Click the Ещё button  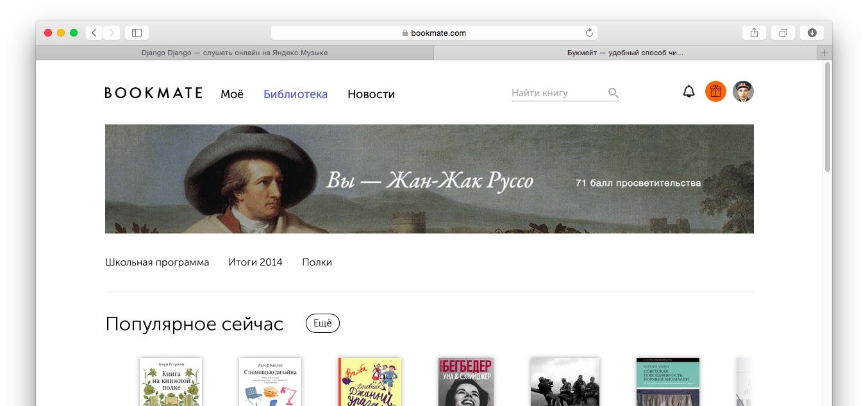[322, 324]
